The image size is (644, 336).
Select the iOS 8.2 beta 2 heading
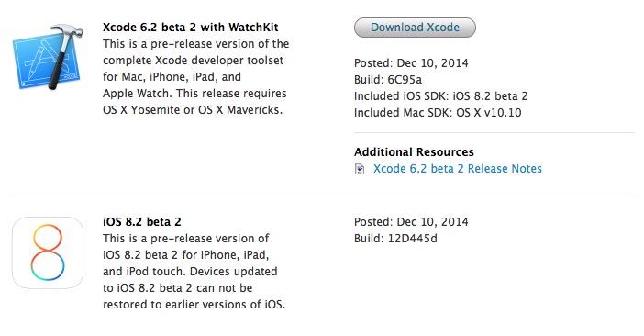click(x=142, y=222)
